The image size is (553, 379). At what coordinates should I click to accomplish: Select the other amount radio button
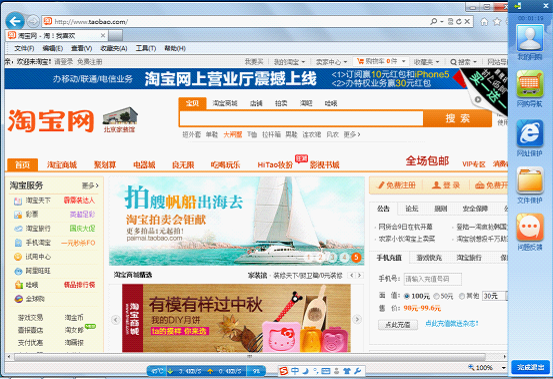[x=462, y=296]
